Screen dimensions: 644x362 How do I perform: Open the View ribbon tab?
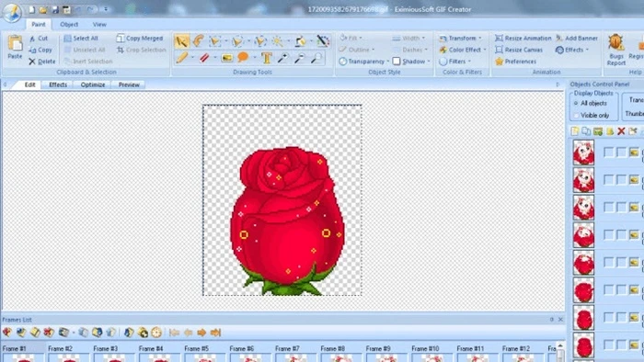coord(99,24)
